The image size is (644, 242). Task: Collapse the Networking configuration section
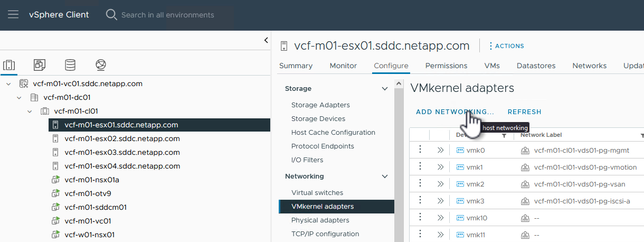click(x=385, y=176)
